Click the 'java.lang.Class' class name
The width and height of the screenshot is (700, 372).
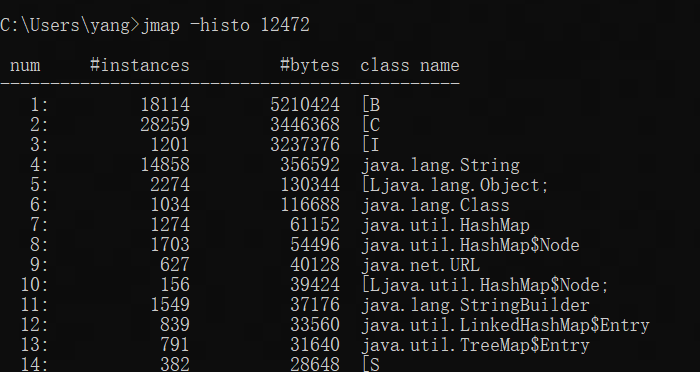pyautogui.click(x=435, y=205)
